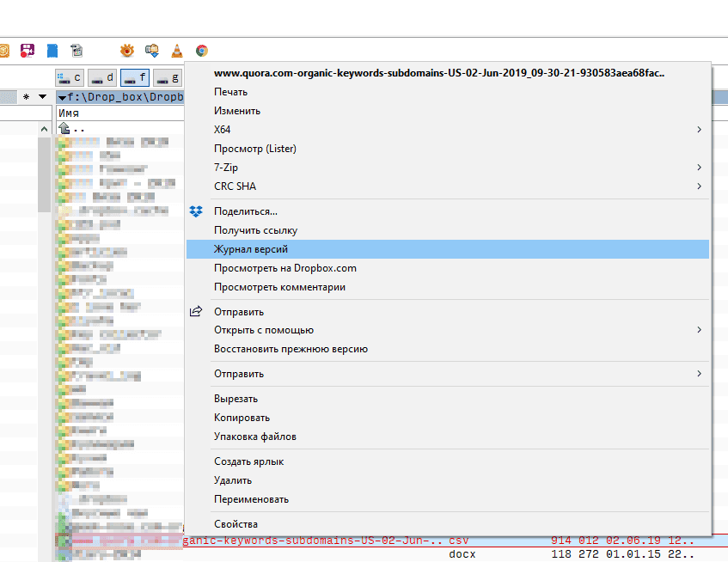Screen dimensions: 728x562
Task: Choose Свойства from context menu
Action: coord(236,524)
